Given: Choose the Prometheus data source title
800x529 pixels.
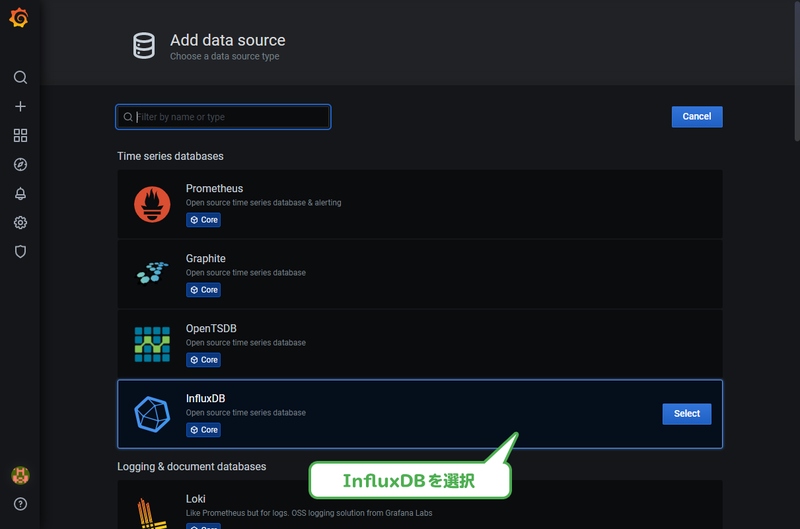Looking at the screenshot, I should pos(214,188).
